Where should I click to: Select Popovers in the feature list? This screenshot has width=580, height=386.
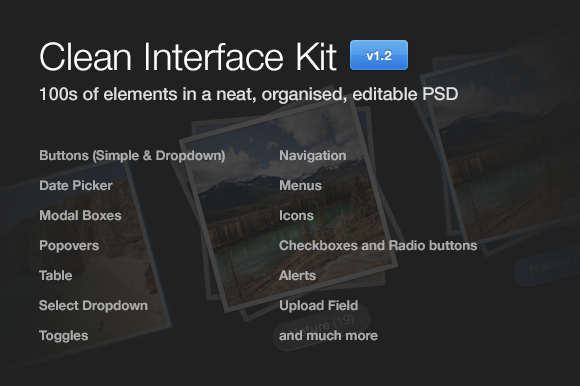(69, 246)
